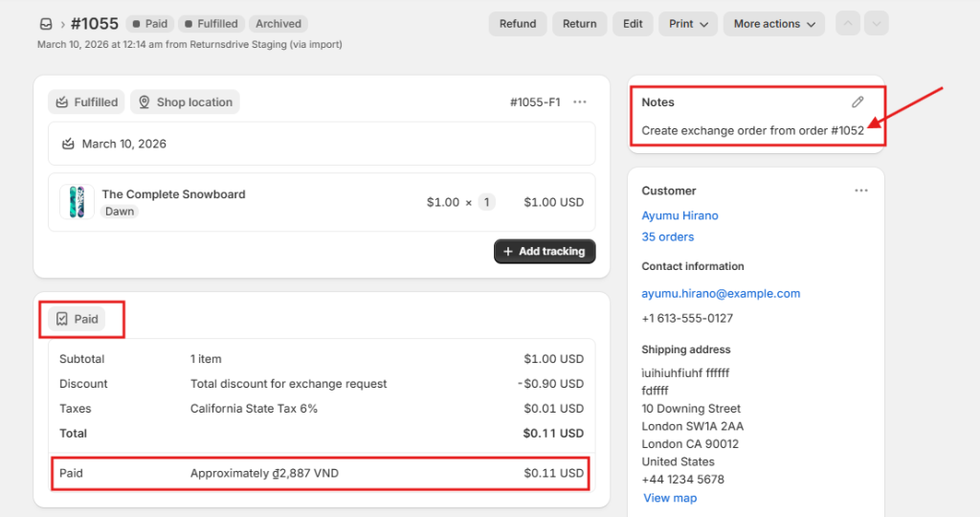Screen dimensions: 980x517
Task: Open customer Ayumu Hirano profile link
Action: click(679, 215)
